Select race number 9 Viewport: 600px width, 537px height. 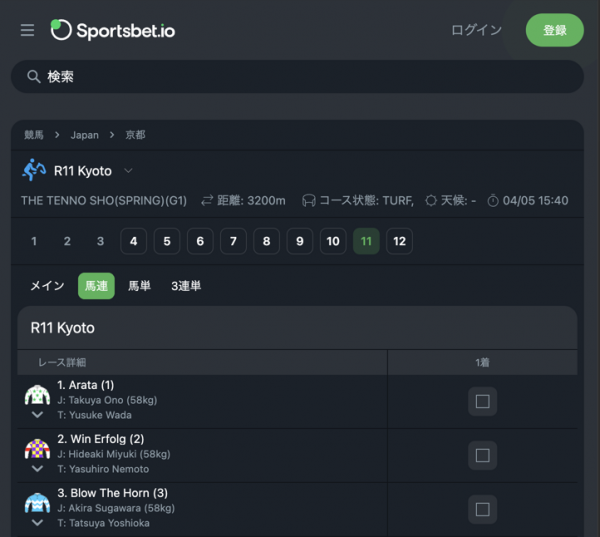(300, 241)
